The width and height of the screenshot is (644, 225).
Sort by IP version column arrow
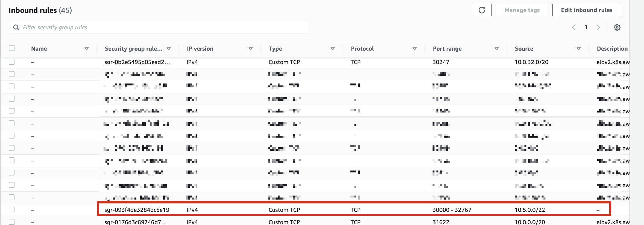[x=250, y=49]
